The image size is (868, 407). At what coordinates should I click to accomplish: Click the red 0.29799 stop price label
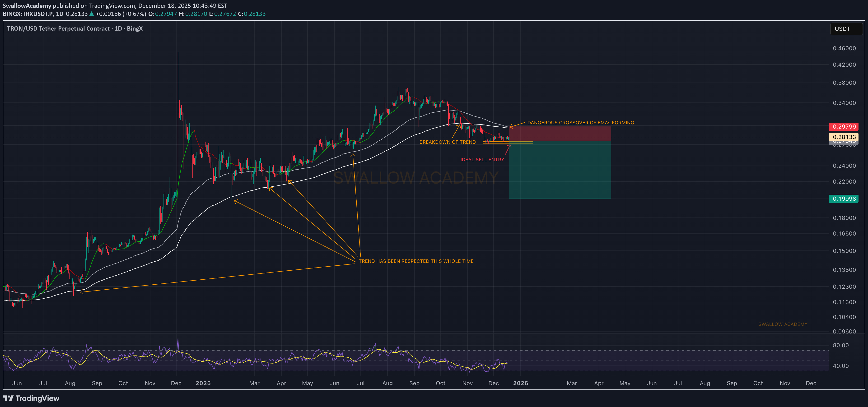tap(843, 127)
